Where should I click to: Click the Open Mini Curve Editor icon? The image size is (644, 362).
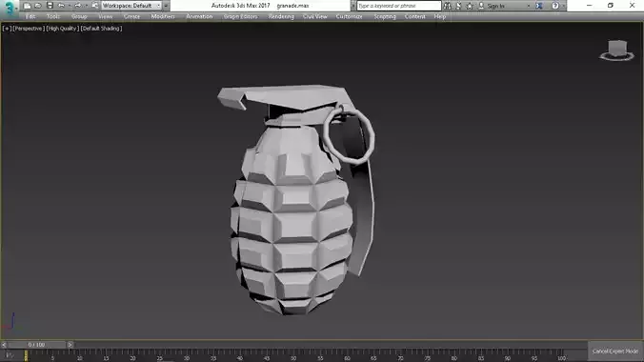10,355
